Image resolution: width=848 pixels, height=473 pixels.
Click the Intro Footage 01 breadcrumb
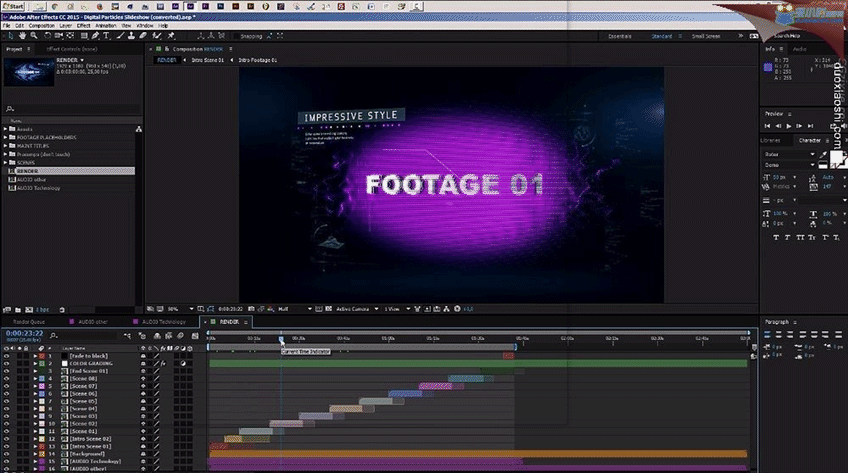click(x=257, y=60)
